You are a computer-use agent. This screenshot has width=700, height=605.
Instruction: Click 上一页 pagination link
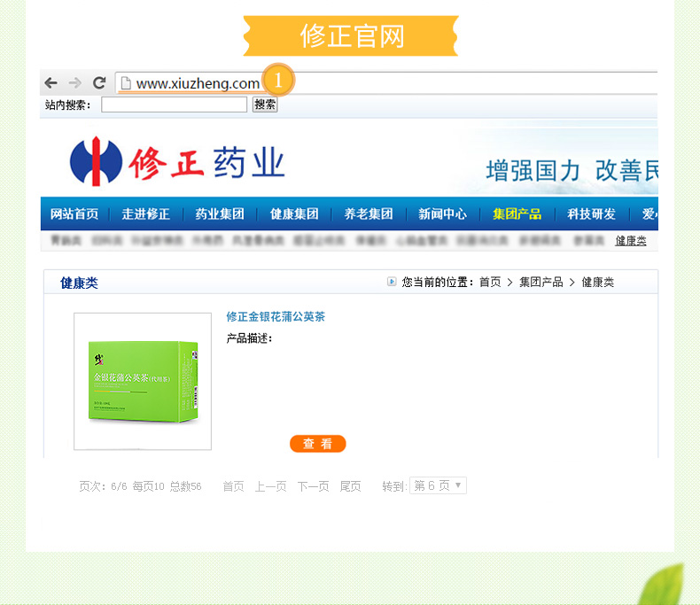point(270,486)
